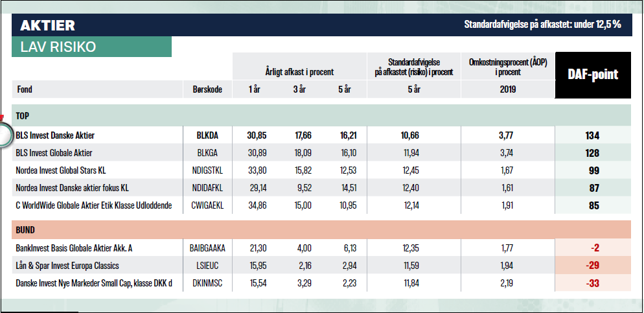644x313 pixels.
Task: Click ticker code CWIGAEKL
Action: click(x=207, y=205)
